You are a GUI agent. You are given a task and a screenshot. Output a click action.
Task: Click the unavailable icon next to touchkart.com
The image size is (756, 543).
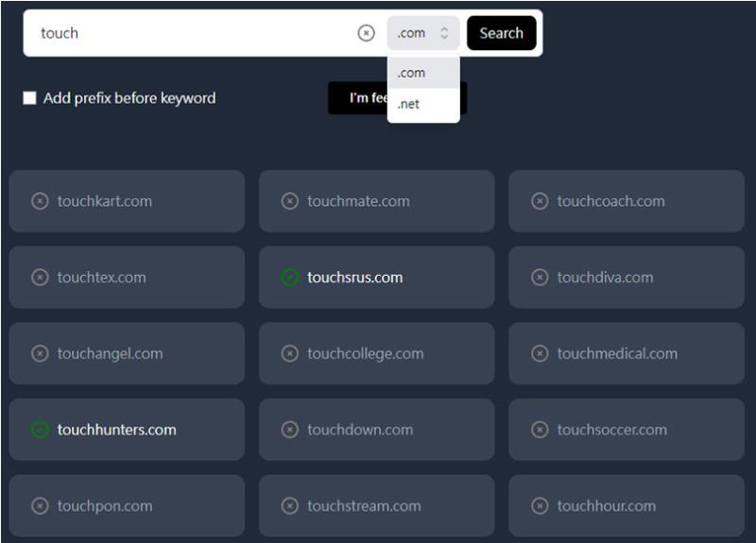(x=40, y=201)
